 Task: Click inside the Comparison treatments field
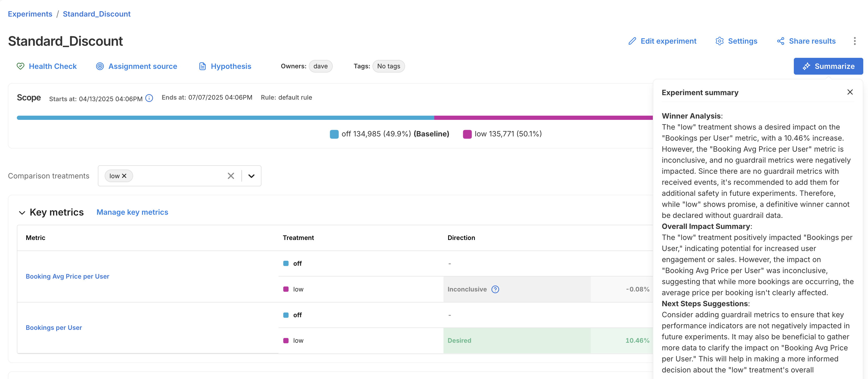click(179, 176)
